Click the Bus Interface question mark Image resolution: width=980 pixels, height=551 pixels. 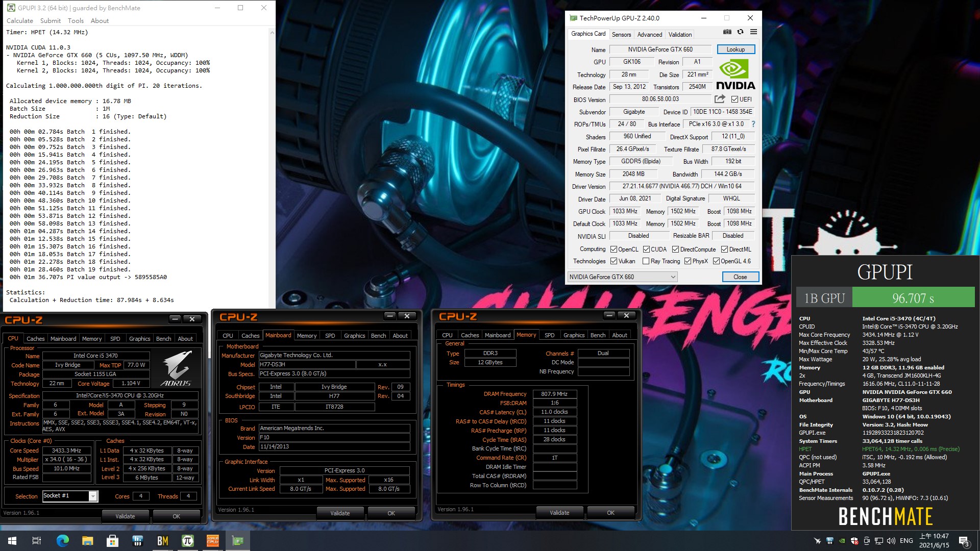[753, 124]
